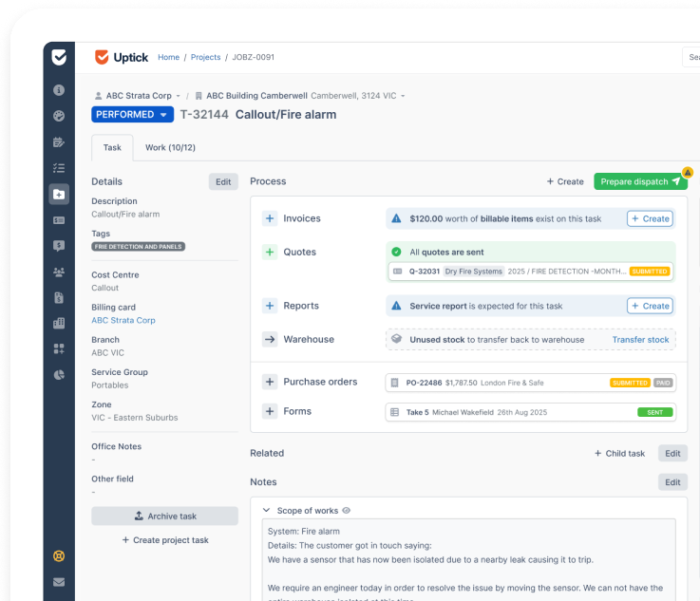Open the PERFORMED status dropdown
Image resolution: width=700 pixels, height=601 pixels.
[132, 115]
